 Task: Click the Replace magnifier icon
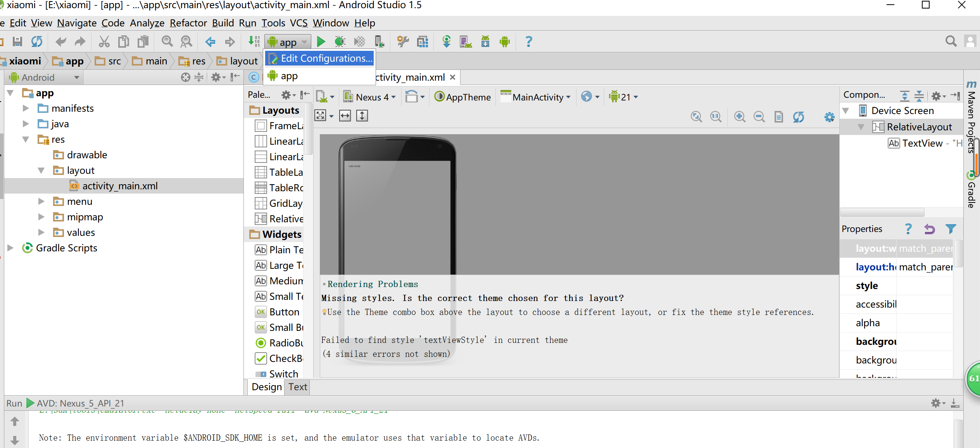click(x=186, y=42)
